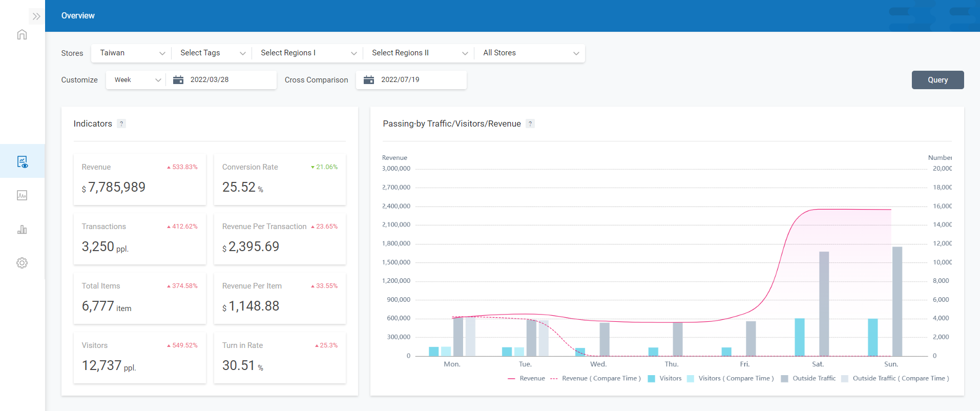Click the Revenue indicator card
Screen dimensions: 980x411
[139, 179]
